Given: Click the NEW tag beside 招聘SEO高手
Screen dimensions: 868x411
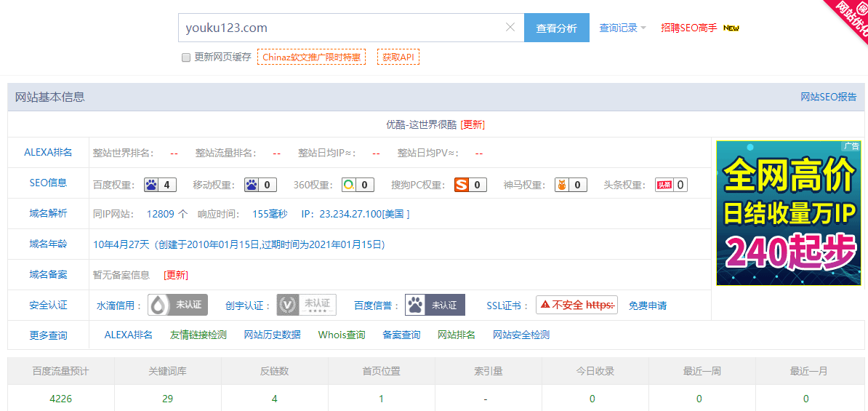Looking at the screenshot, I should (x=731, y=28).
